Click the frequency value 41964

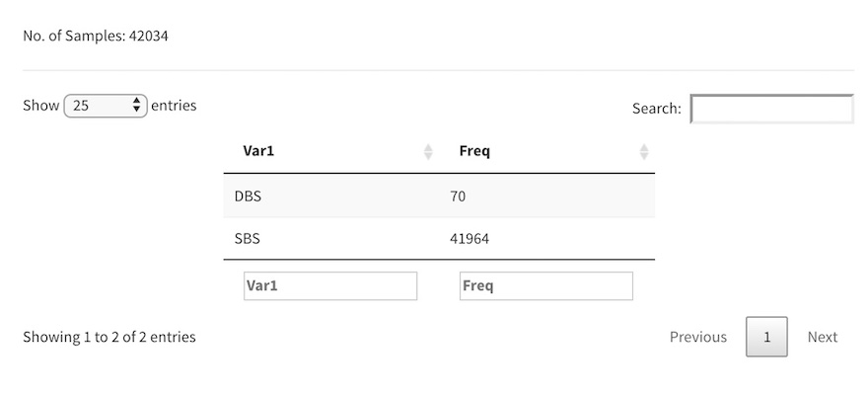[x=469, y=239]
